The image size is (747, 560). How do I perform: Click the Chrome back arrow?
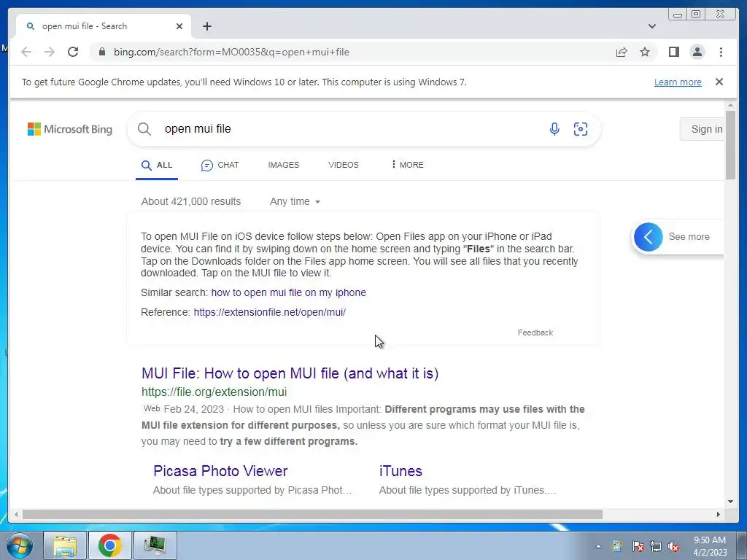click(26, 52)
